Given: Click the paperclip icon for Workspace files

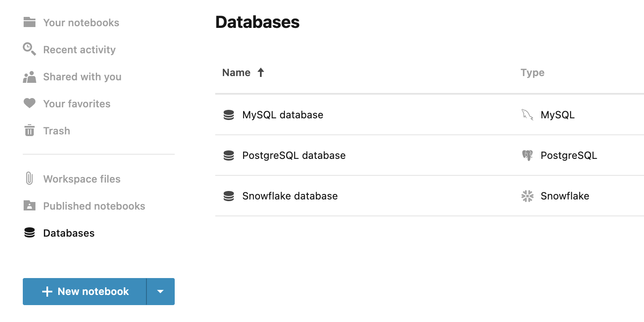Looking at the screenshot, I should click(29, 179).
